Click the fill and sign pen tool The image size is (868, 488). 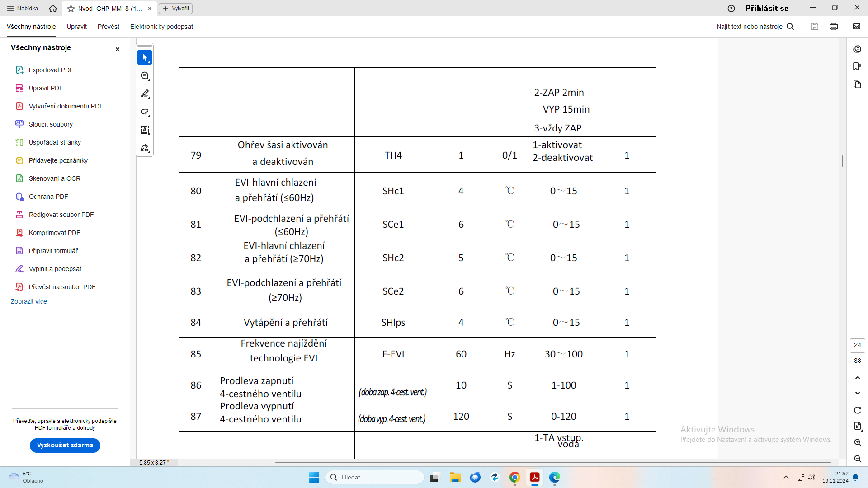145,148
